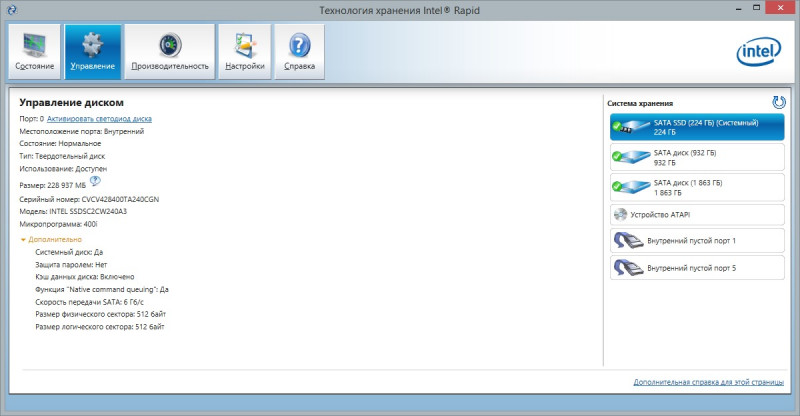
Task: Select SATA диск (1 863 ГБ)
Action: click(x=697, y=187)
